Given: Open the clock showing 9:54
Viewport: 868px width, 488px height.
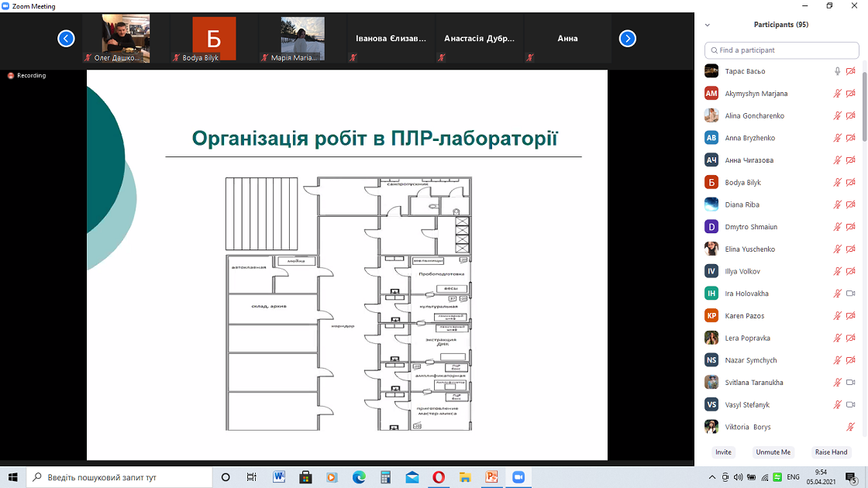Looking at the screenshot, I should [821, 477].
